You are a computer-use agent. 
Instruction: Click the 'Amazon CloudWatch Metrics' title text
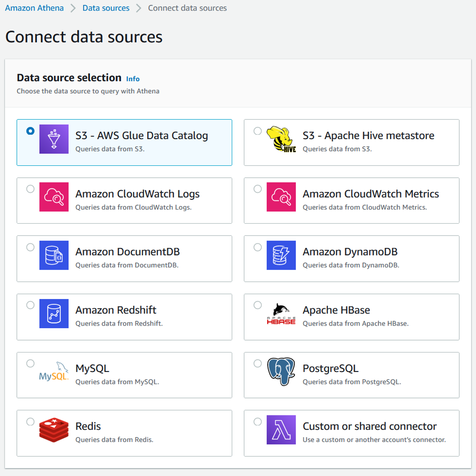coord(371,194)
